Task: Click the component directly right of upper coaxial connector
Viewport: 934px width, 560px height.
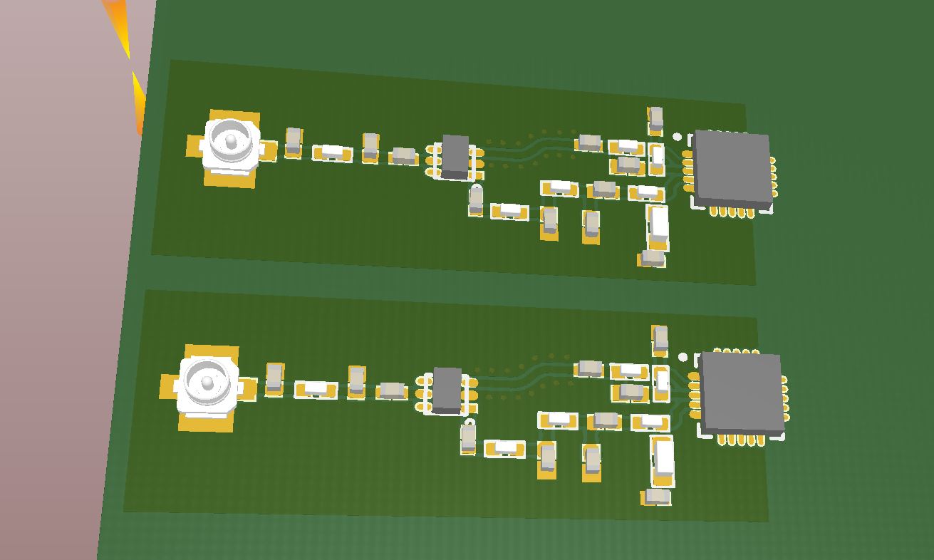Action: coord(294,142)
